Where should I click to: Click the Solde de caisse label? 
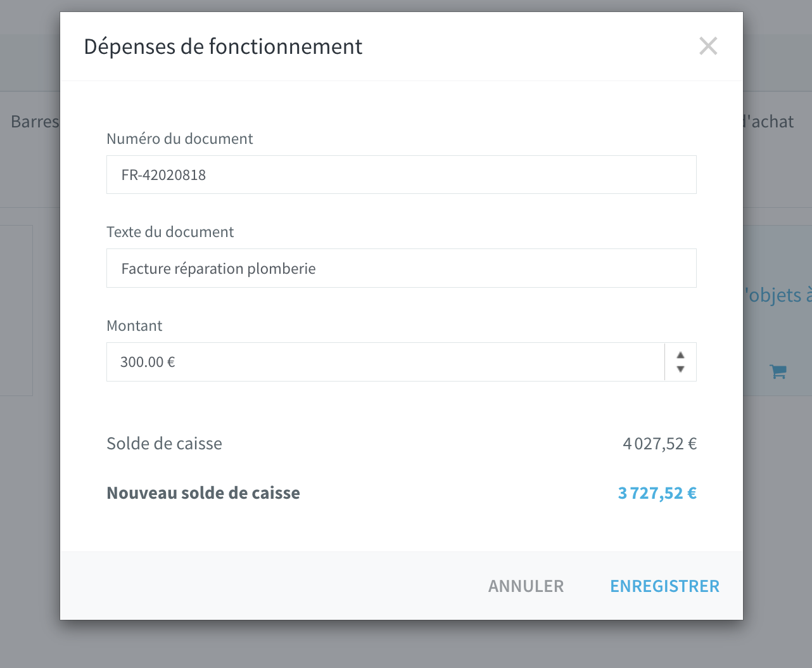pos(164,444)
